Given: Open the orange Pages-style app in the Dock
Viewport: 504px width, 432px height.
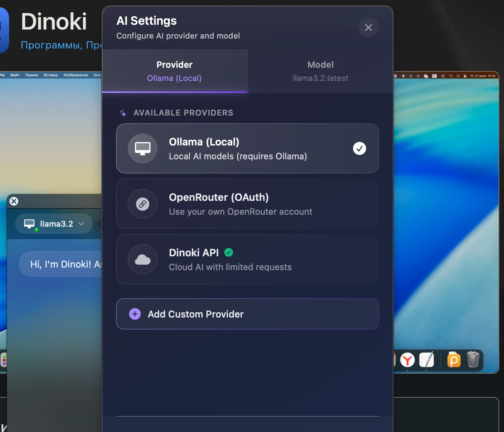Looking at the screenshot, I should click(x=454, y=360).
